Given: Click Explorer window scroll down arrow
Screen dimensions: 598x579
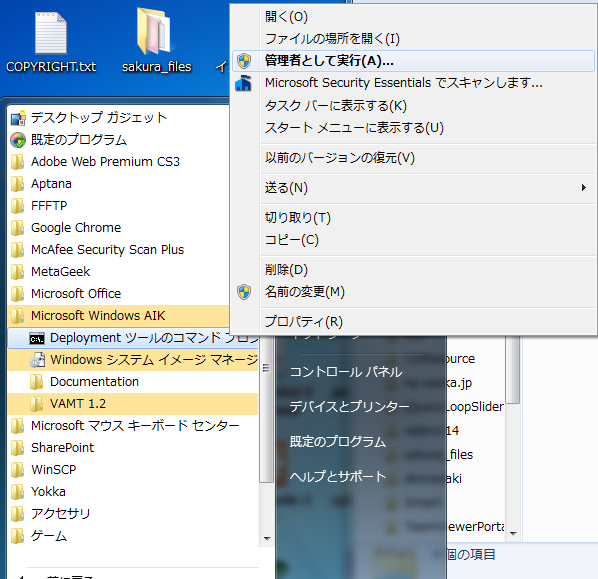Looking at the screenshot, I should pyautogui.click(x=513, y=534).
